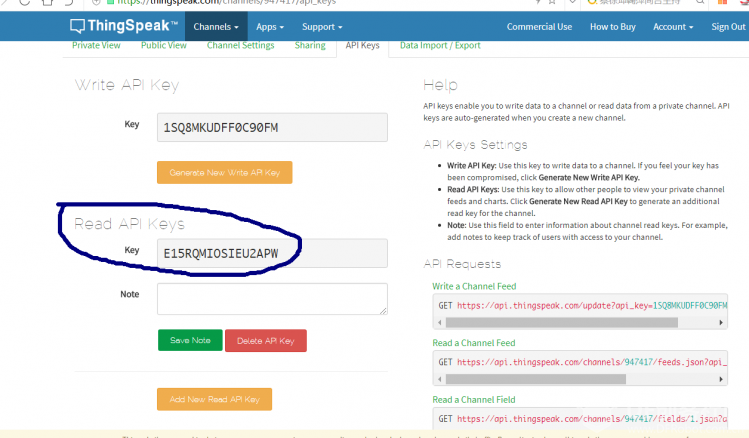Click the API Requests heading
This screenshot has width=749, height=438.
click(462, 264)
